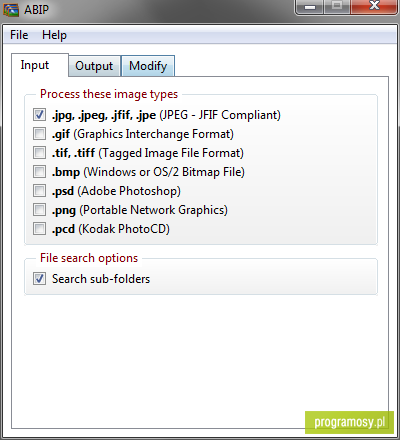
Task: Enable .tif, .tiff Tagged Image File checkbox
Action: click(39, 153)
